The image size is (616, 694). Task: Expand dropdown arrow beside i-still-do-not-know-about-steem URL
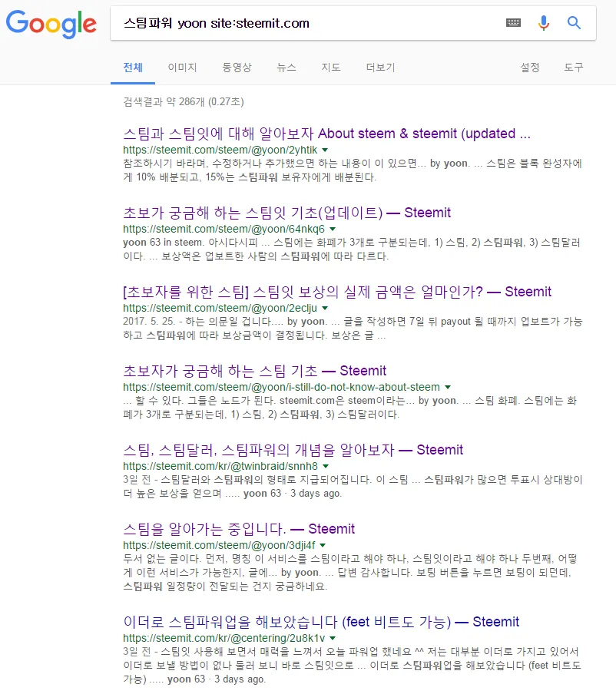click(x=448, y=387)
